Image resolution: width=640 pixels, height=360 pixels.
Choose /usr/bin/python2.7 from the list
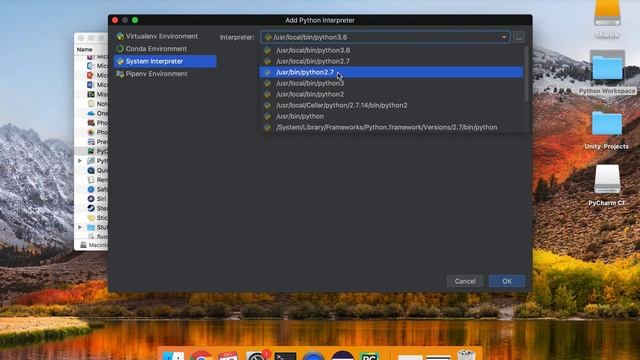click(391, 72)
